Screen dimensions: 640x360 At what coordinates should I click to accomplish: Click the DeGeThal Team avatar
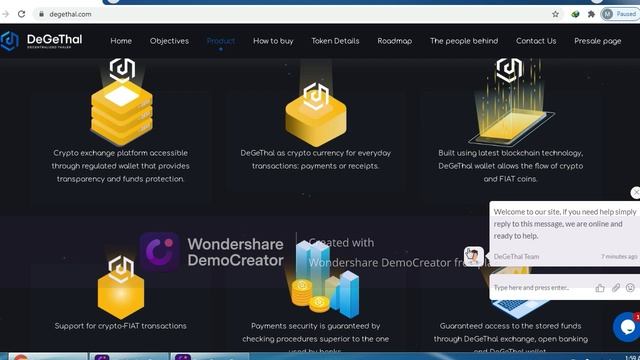pyautogui.click(x=474, y=256)
